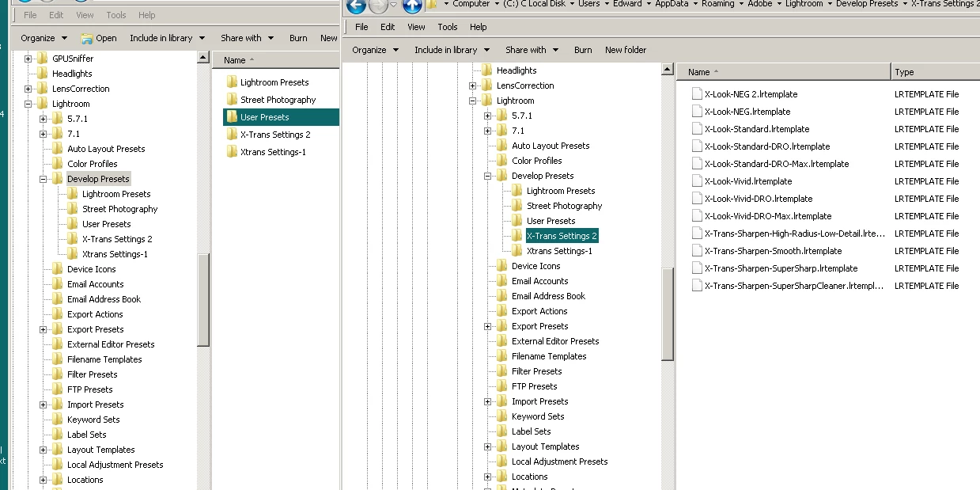The height and width of the screenshot is (490, 980).
Task: Select X-Trans-Sharpen-SuperSharpCleaner file in the list
Action: [793, 286]
